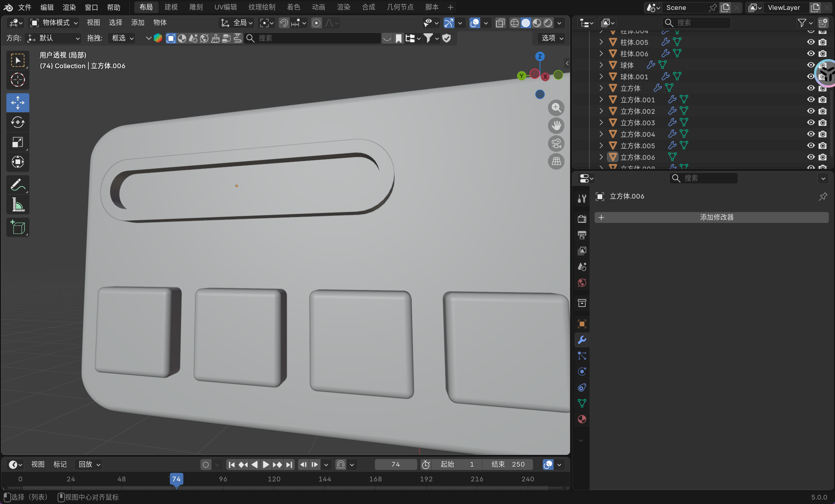Open the Material properties tab

[582, 419]
